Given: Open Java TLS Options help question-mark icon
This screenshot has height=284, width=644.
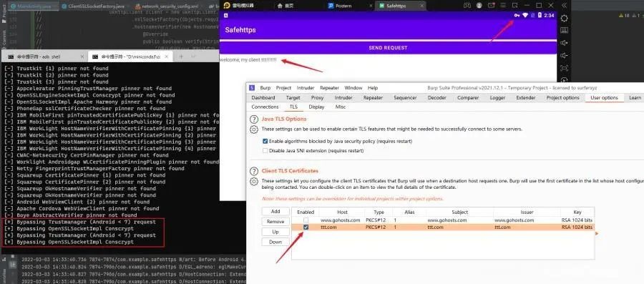Looking at the screenshot, I should tap(254, 119).
